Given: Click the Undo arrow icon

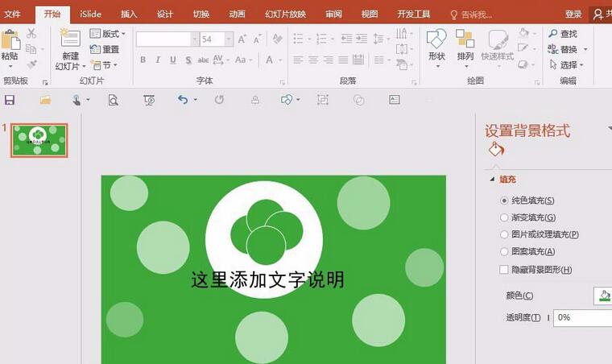Looking at the screenshot, I should click(x=183, y=100).
